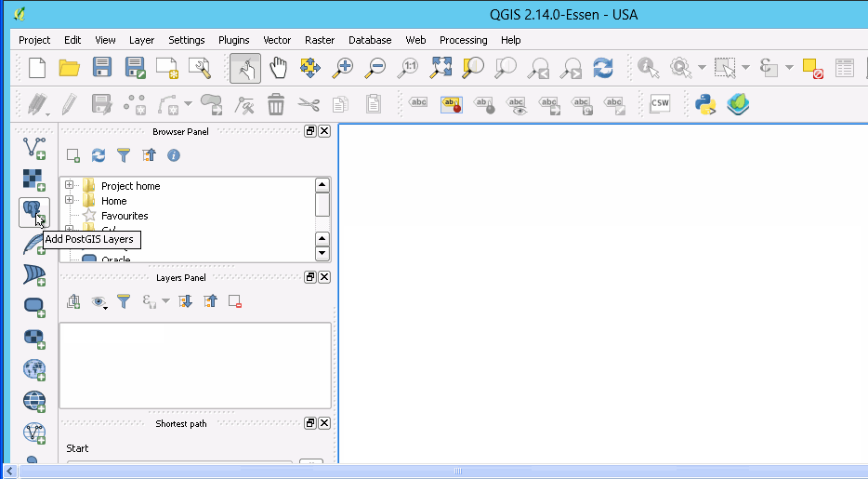Open the Project menu

[x=34, y=40]
